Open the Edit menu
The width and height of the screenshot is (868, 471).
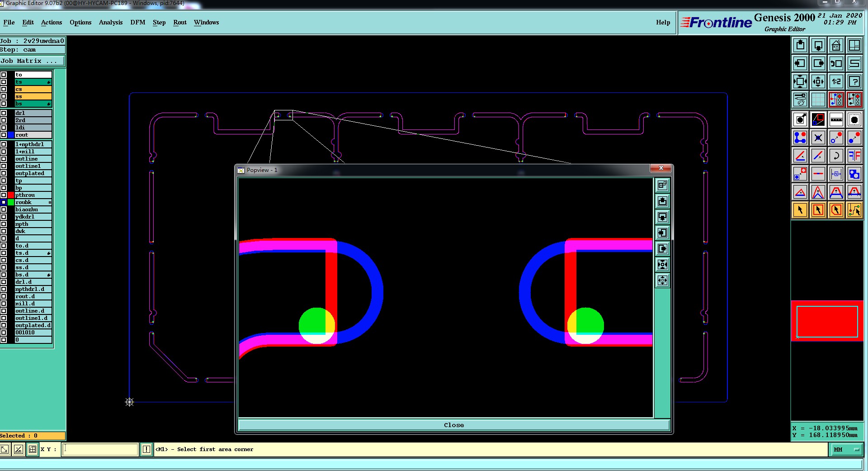[x=28, y=22]
